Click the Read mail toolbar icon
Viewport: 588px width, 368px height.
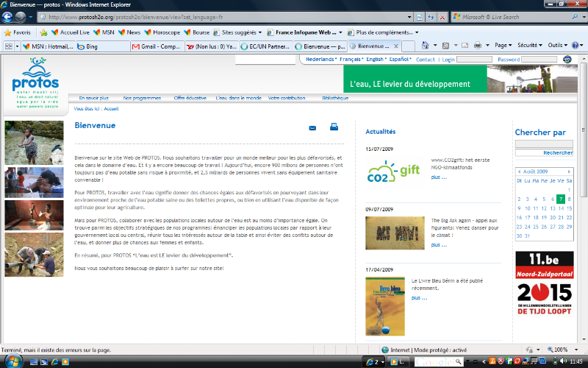tap(465, 46)
